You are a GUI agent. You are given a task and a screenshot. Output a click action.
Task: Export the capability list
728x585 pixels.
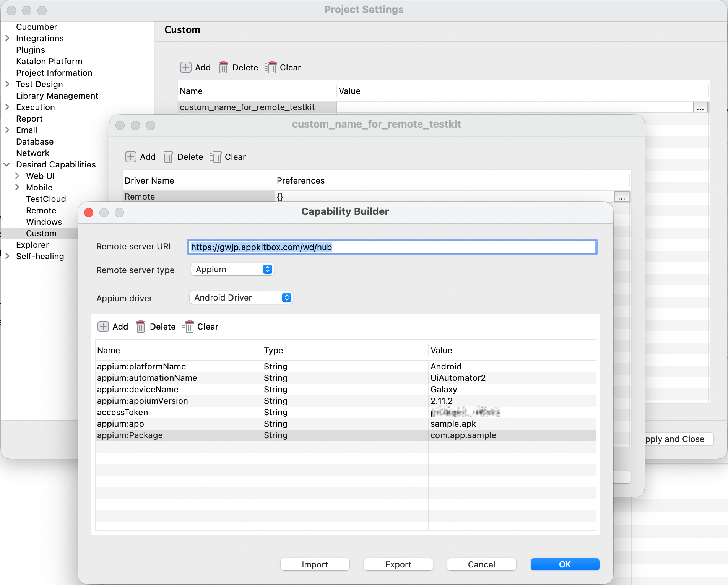pos(398,564)
